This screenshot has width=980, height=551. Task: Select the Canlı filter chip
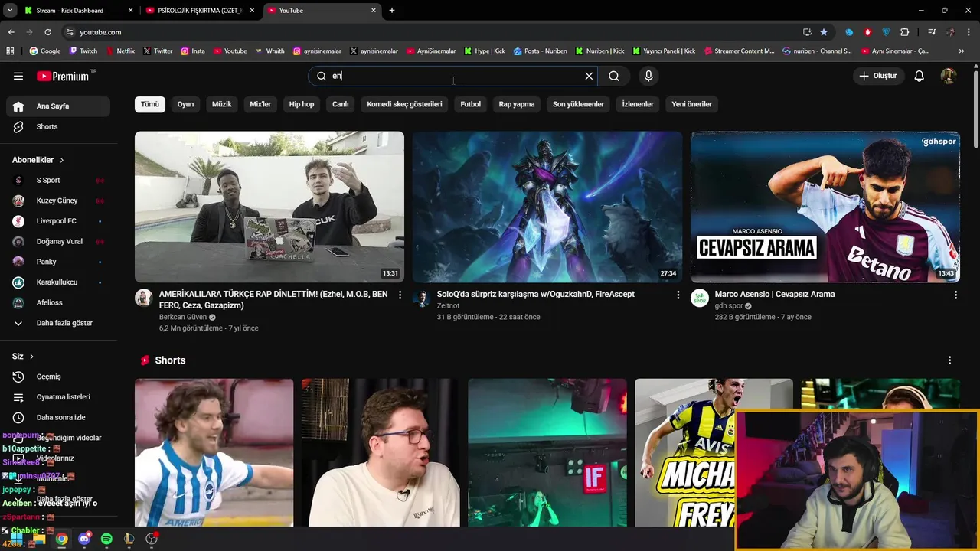coord(341,104)
